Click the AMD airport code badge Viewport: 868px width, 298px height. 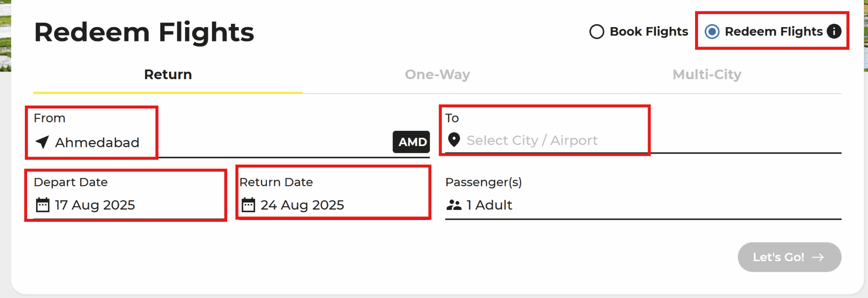tap(410, 142)
